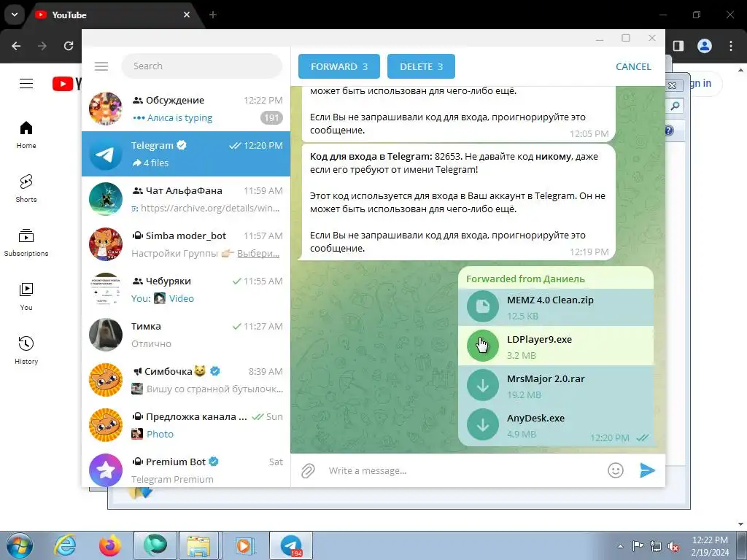Open the browser profile icon

point(705,46)
